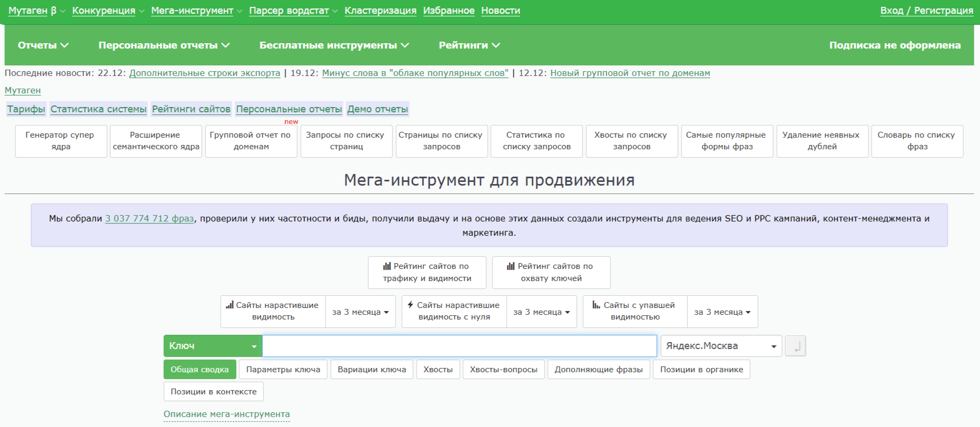Open Сайты с упавшей видимостью report

click(x=635, y=312)
